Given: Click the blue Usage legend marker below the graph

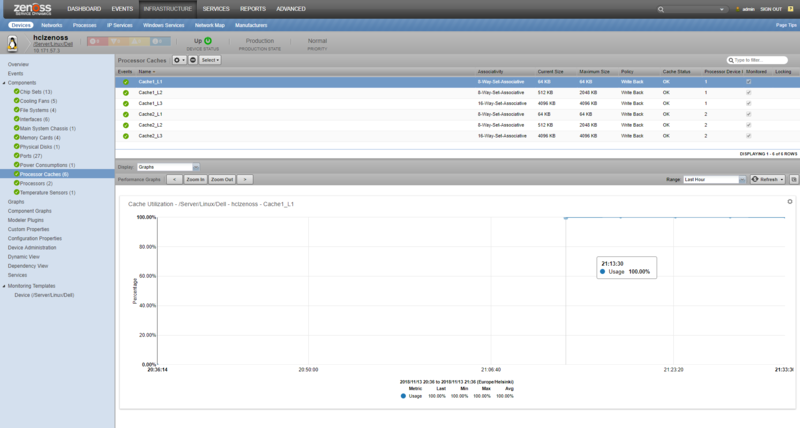Looking at the screenshot, I should click(x=403, y=396).
